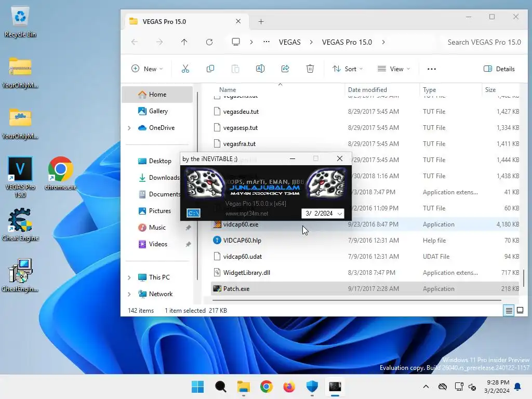532x399 pixels.
Task: Click the Cut scissors icon in Explorer toolbar
Action: [185, 69]
